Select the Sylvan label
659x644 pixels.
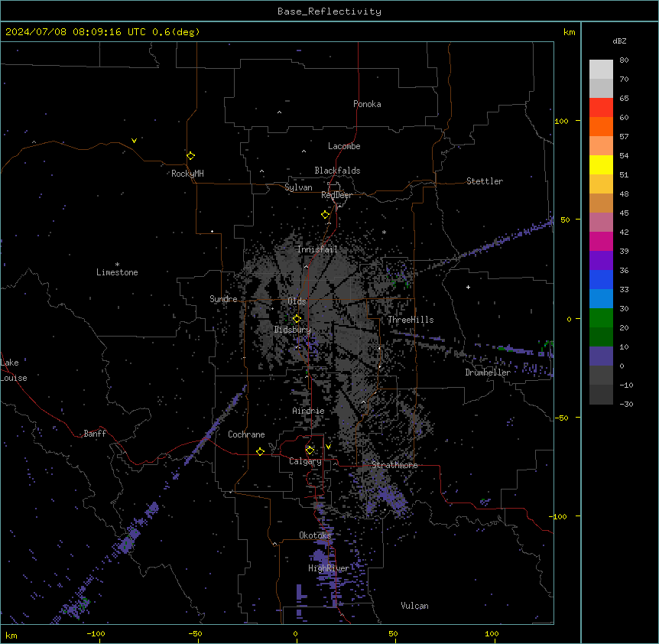298,187
